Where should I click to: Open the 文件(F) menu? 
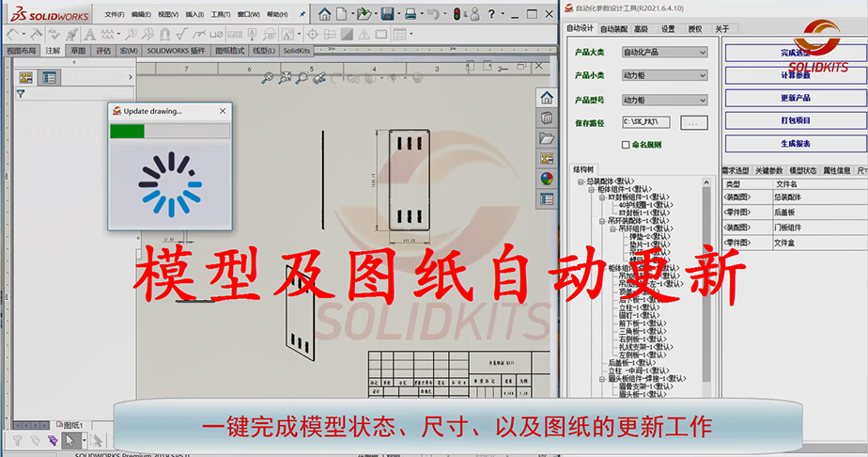pyautogui.click(x=115, y=14)
